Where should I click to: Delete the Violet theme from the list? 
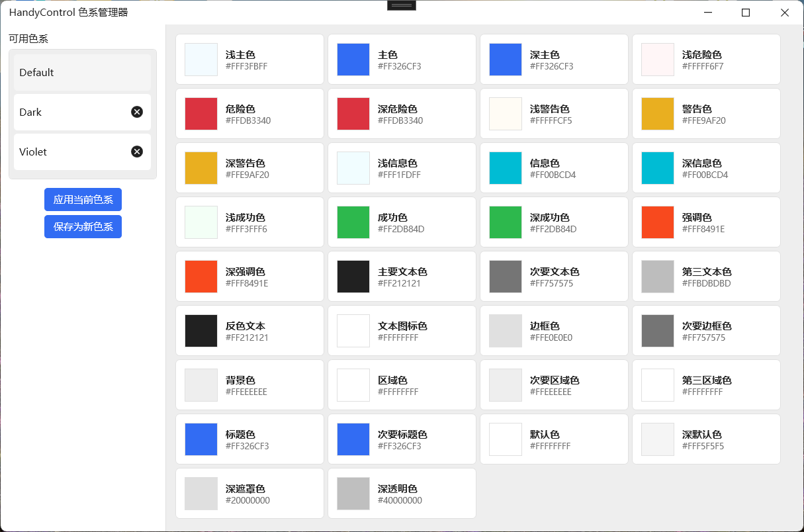pos(137,152)
